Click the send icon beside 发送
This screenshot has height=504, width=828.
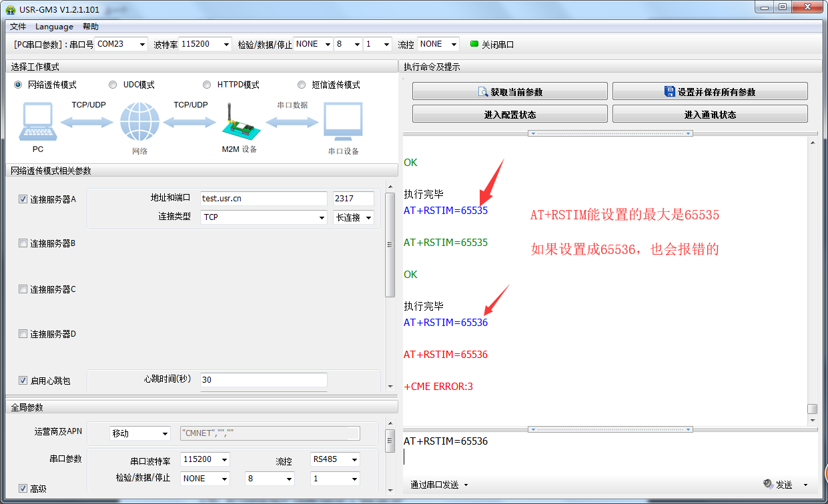[x=768, y=484]
